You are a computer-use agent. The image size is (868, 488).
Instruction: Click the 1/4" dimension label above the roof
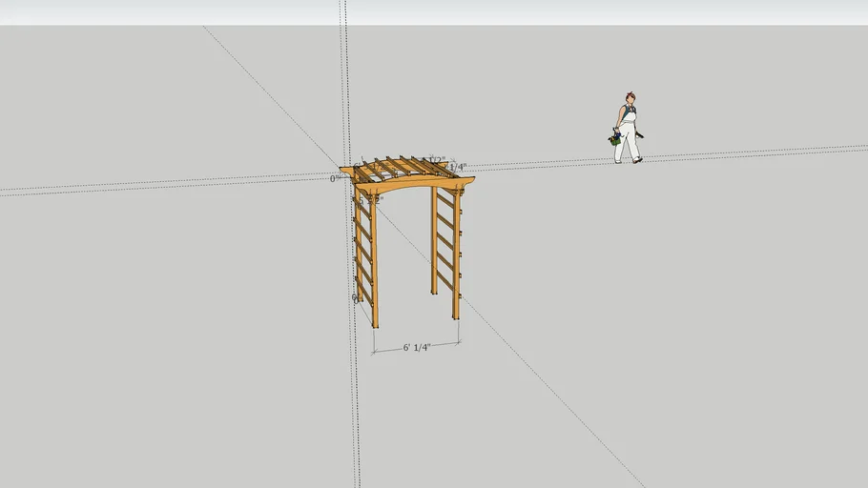coord(459,167)
